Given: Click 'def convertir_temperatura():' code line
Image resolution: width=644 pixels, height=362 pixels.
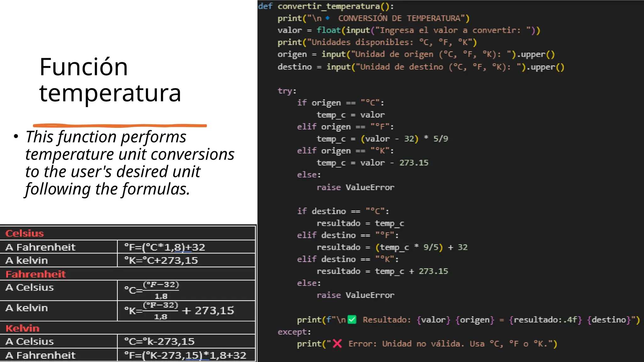Looking at the screenshot, I should (x=326, y=6).
